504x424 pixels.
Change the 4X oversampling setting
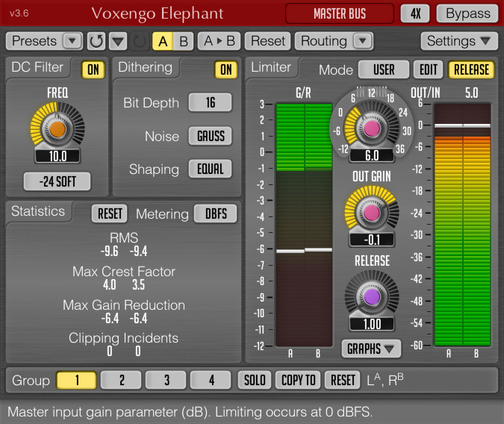(415, 13)
